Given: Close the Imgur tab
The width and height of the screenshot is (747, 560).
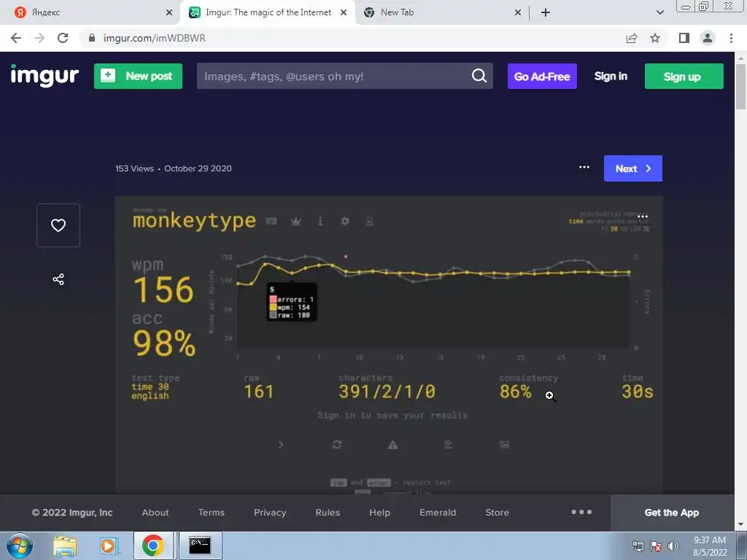Looking at the screenshot, I should point(344,13).
